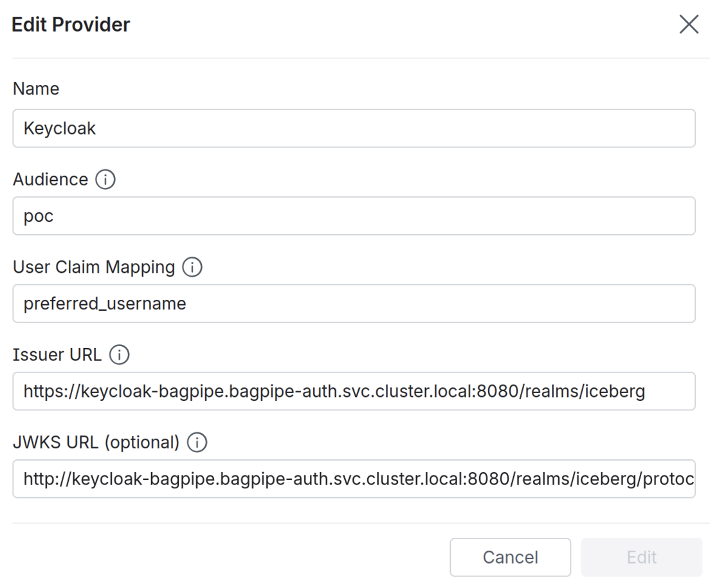Click inside the Issuer URL field
This screenshot has height=588, width=710.
coord(354,390)
